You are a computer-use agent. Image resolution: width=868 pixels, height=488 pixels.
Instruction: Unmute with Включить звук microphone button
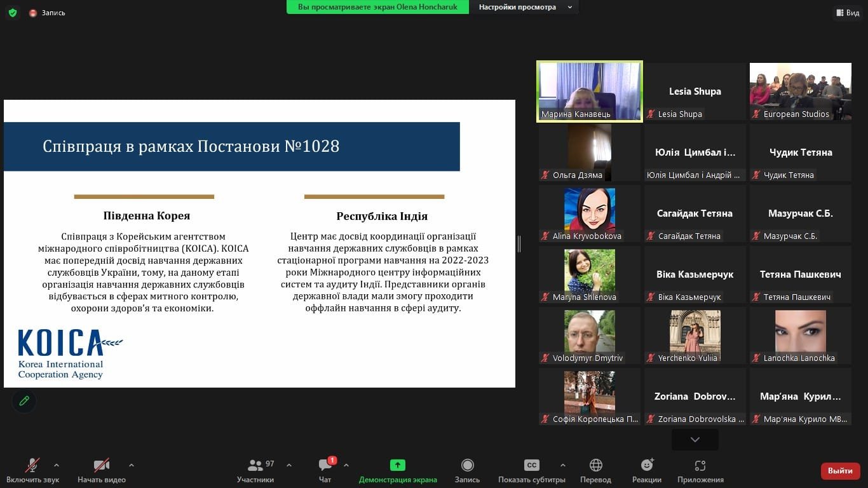(32, 471)
